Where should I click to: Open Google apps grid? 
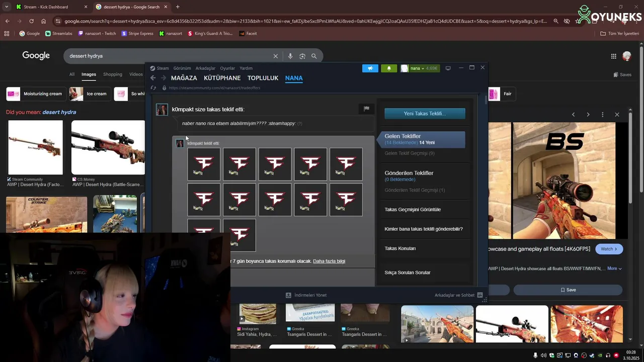(x=613, y=56)
